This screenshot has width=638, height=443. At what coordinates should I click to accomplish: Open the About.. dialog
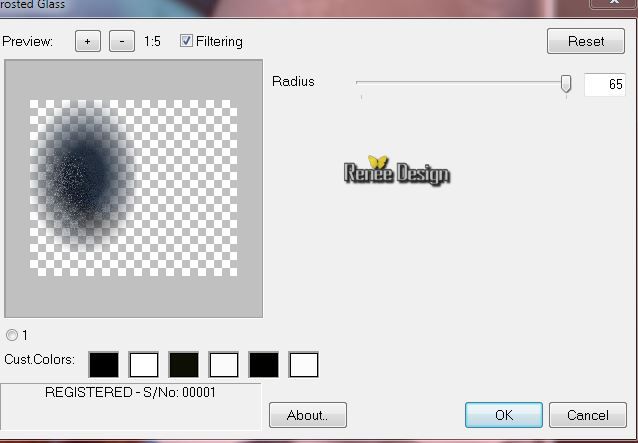(x=308, y=415)
